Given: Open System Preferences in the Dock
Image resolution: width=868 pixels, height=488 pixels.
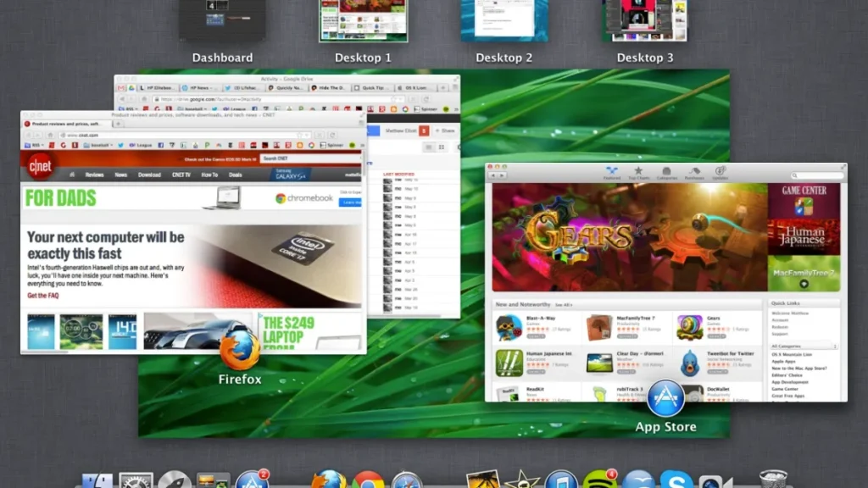Looking at the screenshot, I should [x=136, y=480].
